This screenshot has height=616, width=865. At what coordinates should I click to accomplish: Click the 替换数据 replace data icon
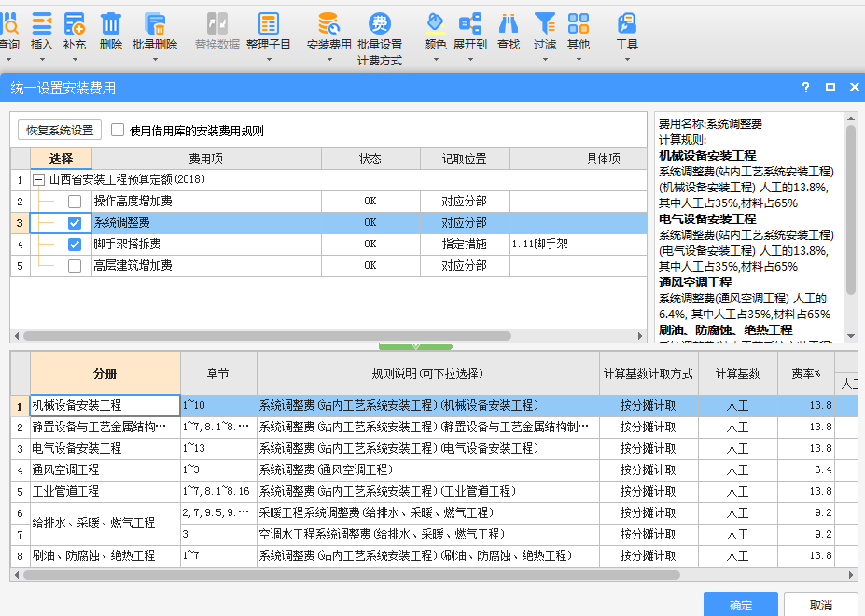point(216,23)
